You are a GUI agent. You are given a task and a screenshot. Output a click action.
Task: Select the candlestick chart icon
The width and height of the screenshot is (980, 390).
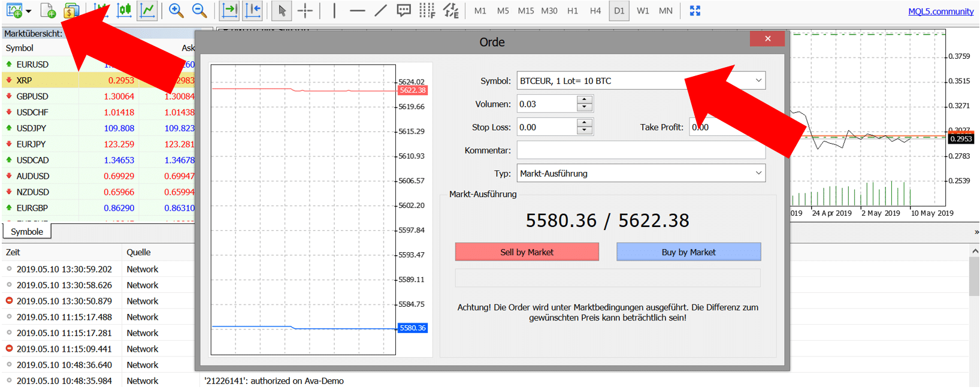(x=124, y=11)
